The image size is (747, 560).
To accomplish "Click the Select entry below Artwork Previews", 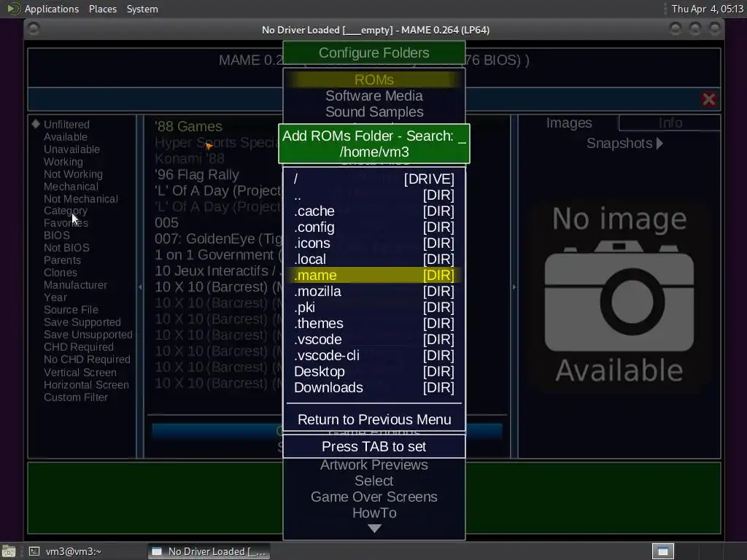I will 374,481.
